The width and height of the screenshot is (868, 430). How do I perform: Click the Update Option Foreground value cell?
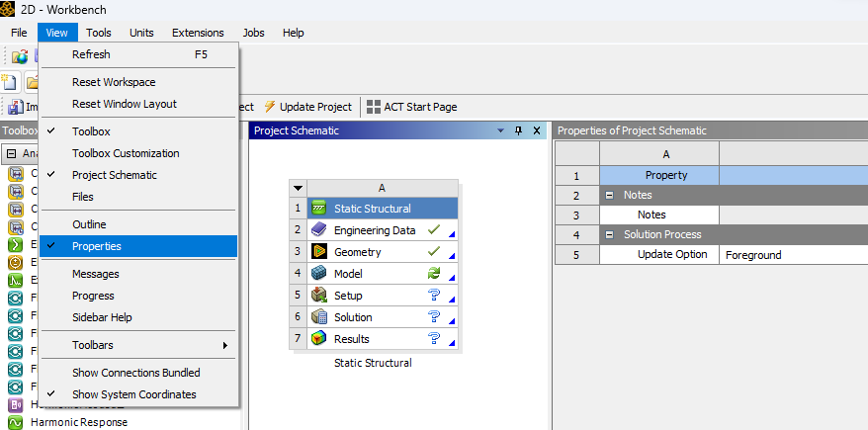tap(791, 254)
